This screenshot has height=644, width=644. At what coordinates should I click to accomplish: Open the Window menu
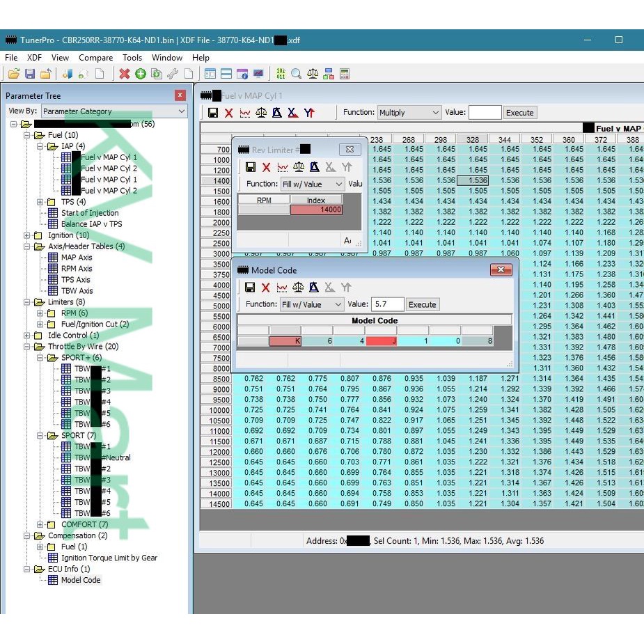(x=167, y=58)
